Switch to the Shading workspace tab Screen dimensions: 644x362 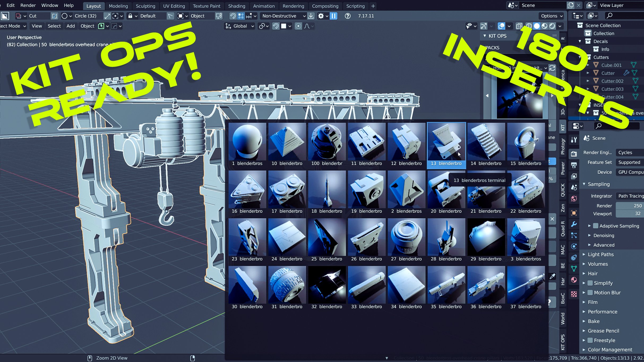[237, 6]
